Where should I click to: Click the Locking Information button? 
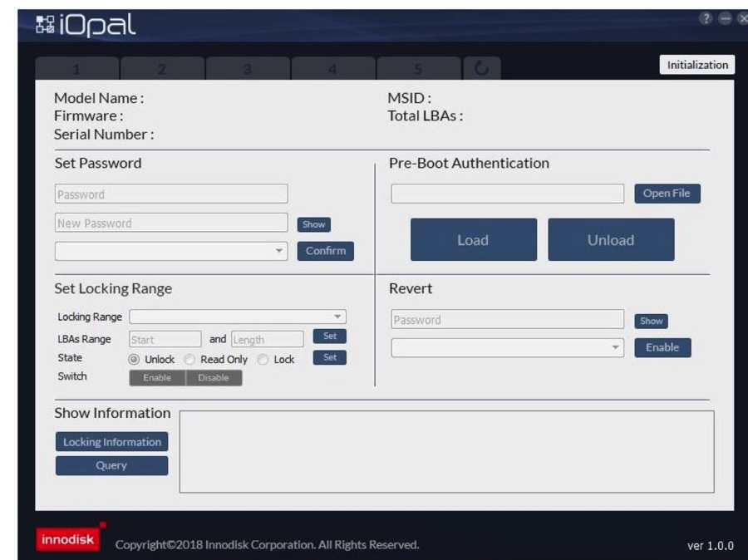[x=111, y=442]
